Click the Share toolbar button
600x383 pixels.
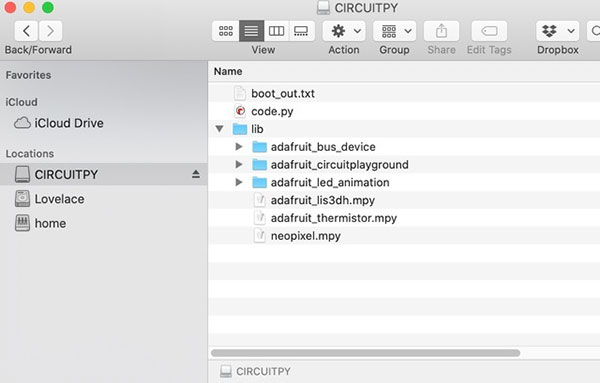[x=441, y=31]
